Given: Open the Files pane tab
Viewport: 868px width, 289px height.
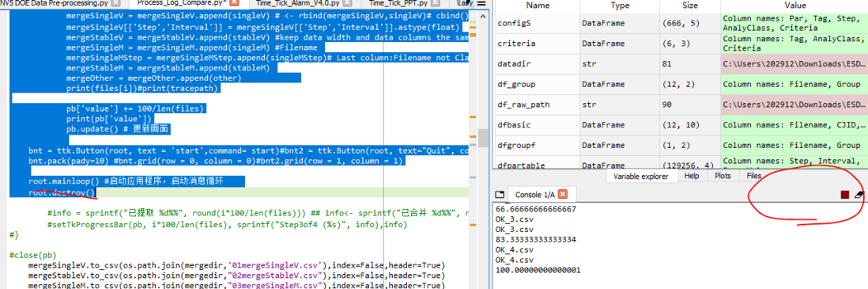Looking at the screenshot, I should point(754,176).
